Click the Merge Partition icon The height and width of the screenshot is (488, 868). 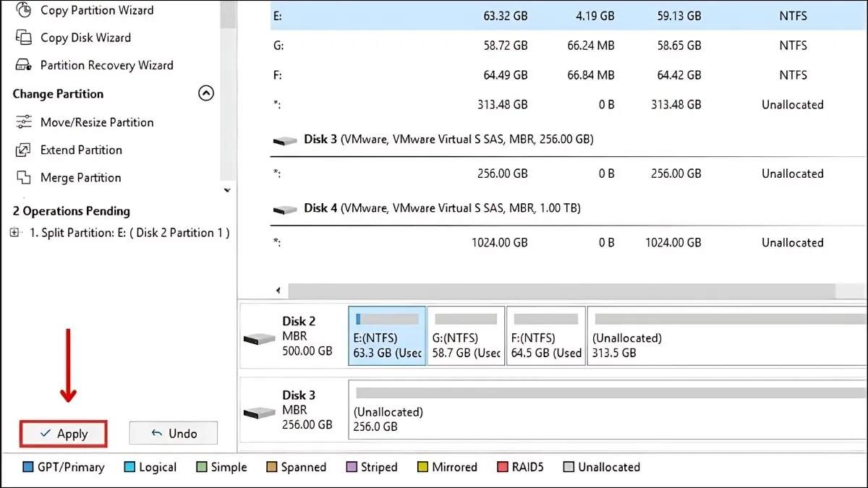pos(24,178)
